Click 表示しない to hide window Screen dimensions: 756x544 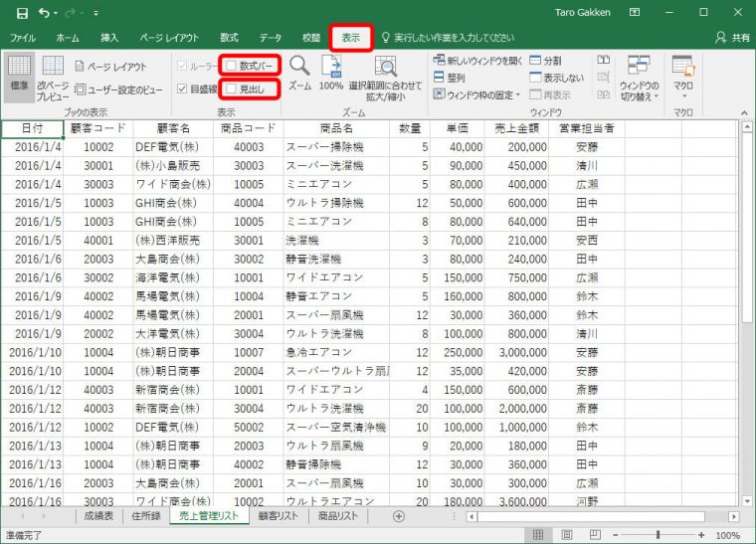[x=556, y=78]
